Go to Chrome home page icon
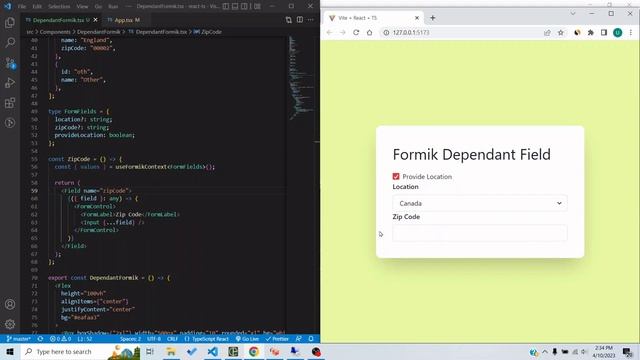 click(369, 32)
